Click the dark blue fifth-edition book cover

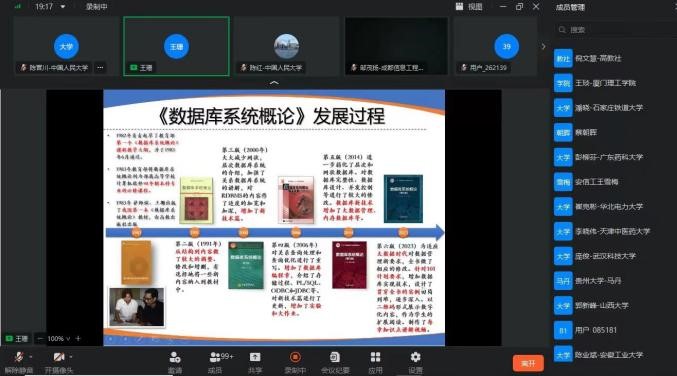pos(403,199)
